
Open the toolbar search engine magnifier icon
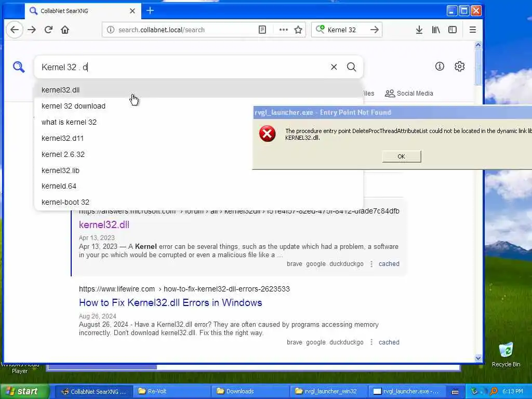pos(320,30)
